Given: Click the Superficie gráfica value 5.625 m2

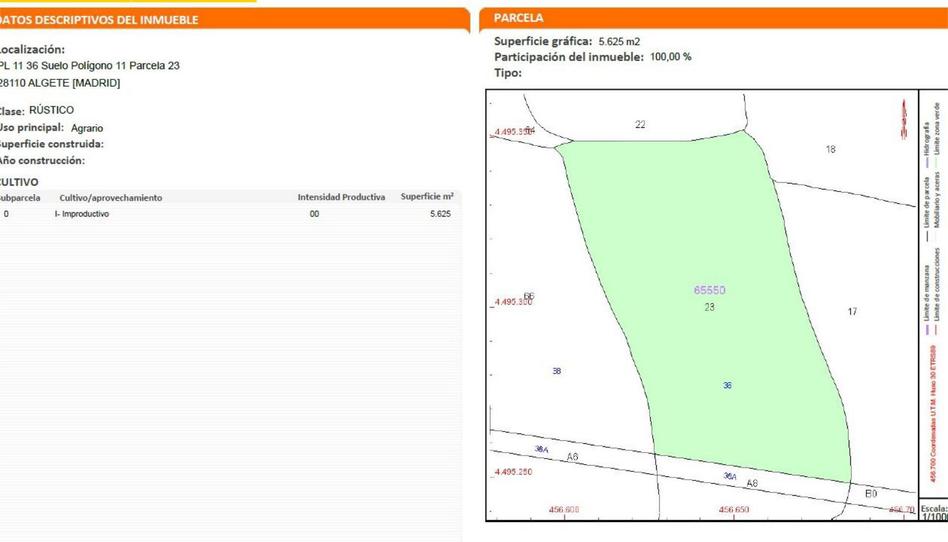Looking at the screenshot, I should (619, 42).
